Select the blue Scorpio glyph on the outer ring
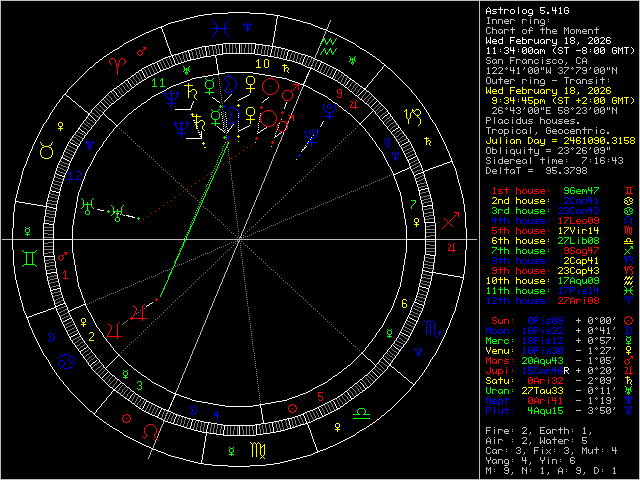Viewport: 640px width, 480px height. point(430,328)
